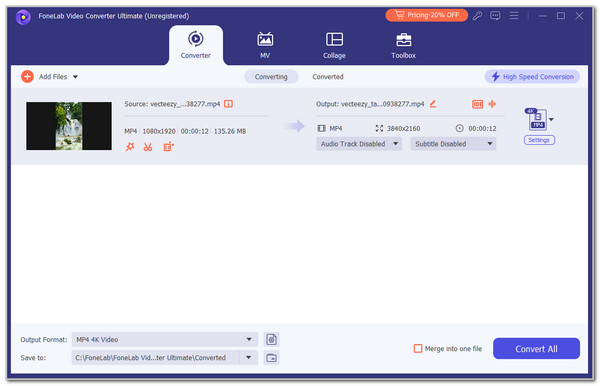
Task: Open the video enhance wand icon
Action: (x=130, y=147)
